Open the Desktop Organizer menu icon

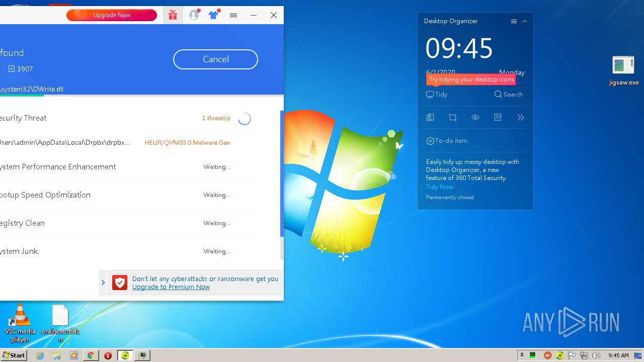tap(514, 22)
